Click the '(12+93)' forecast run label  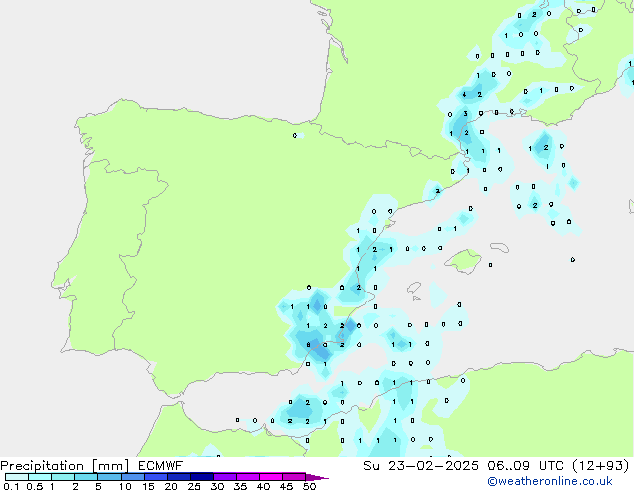coord(601,466)
